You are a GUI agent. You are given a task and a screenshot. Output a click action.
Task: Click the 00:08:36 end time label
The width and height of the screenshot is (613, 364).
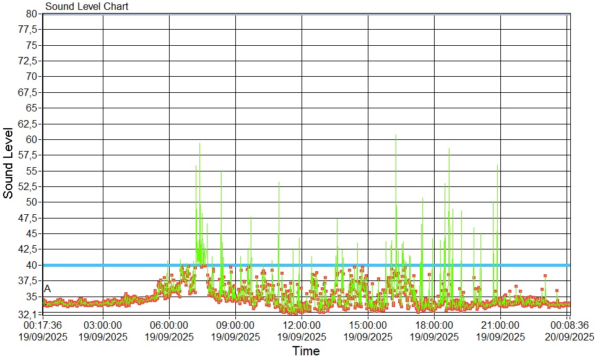tap(569, 324)
